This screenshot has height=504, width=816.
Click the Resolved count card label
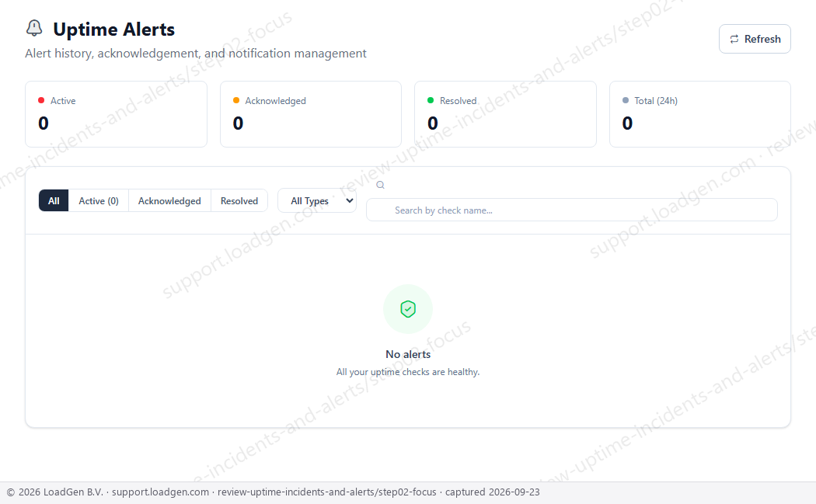[458, 101]
